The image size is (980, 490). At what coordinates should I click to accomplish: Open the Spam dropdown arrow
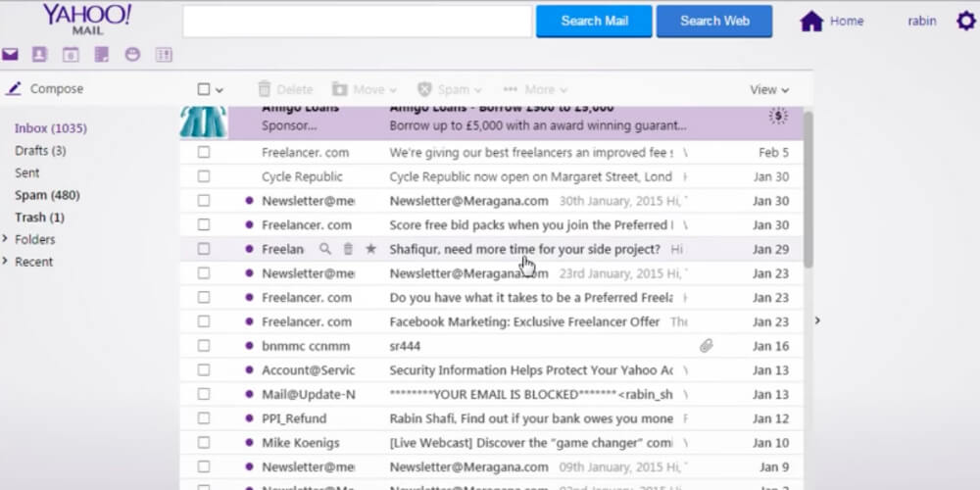click(x=478, y=90)
